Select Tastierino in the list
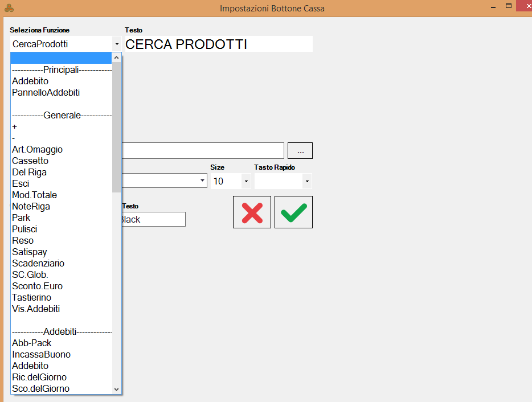Viewport: 532px width, 402px height. [x=31, y=297]
